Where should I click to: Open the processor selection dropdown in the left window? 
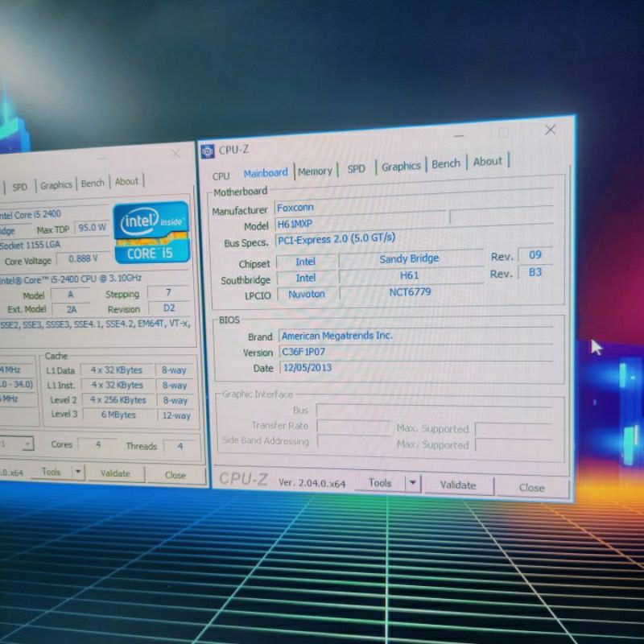click(27, 444)
